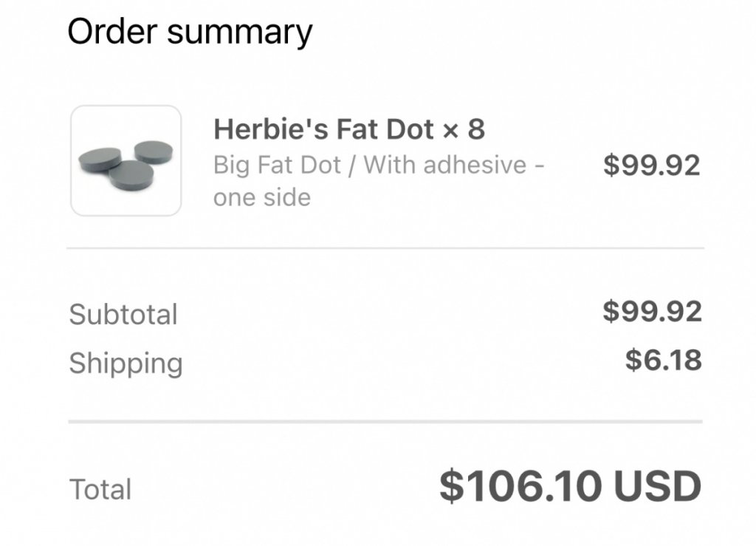
Task: Open the Herbie's Fat Dot product name
Action: coord(324,129)
